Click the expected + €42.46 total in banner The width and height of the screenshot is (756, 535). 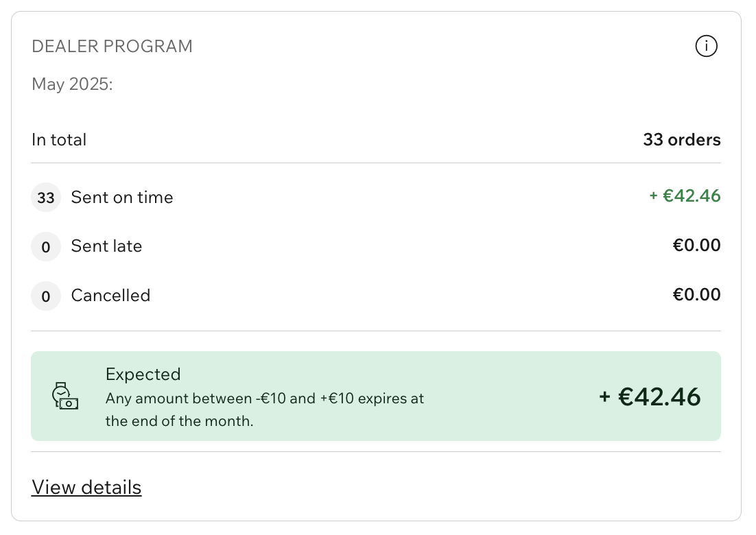(650, 396)
